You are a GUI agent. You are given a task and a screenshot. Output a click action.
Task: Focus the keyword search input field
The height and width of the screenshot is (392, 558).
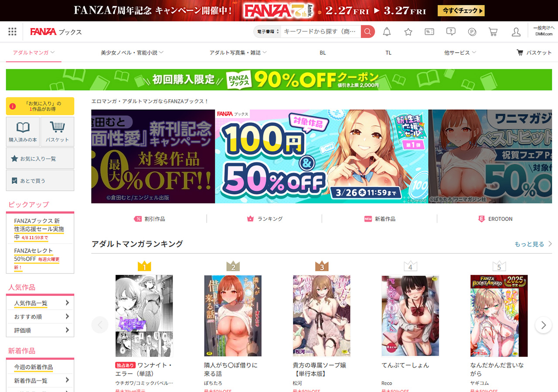pos(321,31)
